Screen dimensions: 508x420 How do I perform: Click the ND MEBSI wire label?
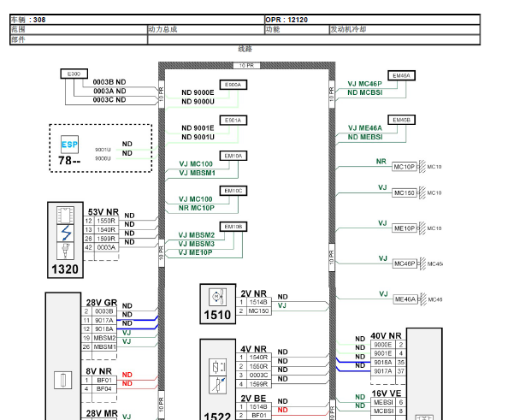pos(365,137)
